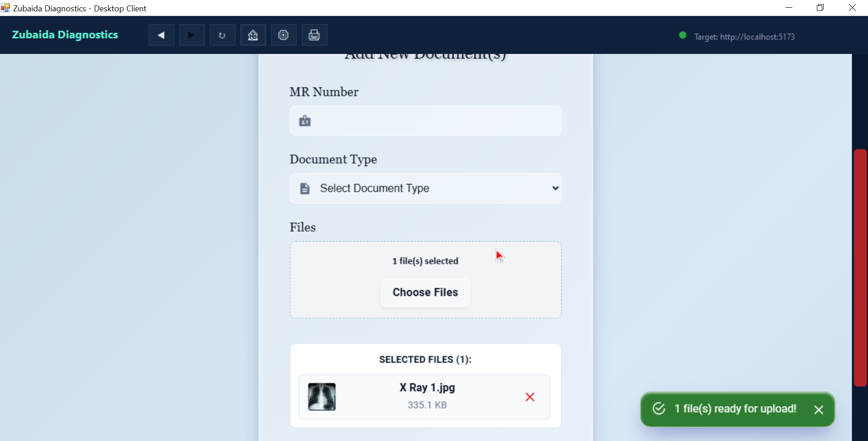This screenshot has width=868, height=441.
Task: Click the Choose Files button
Action: (x=425, y=292)
